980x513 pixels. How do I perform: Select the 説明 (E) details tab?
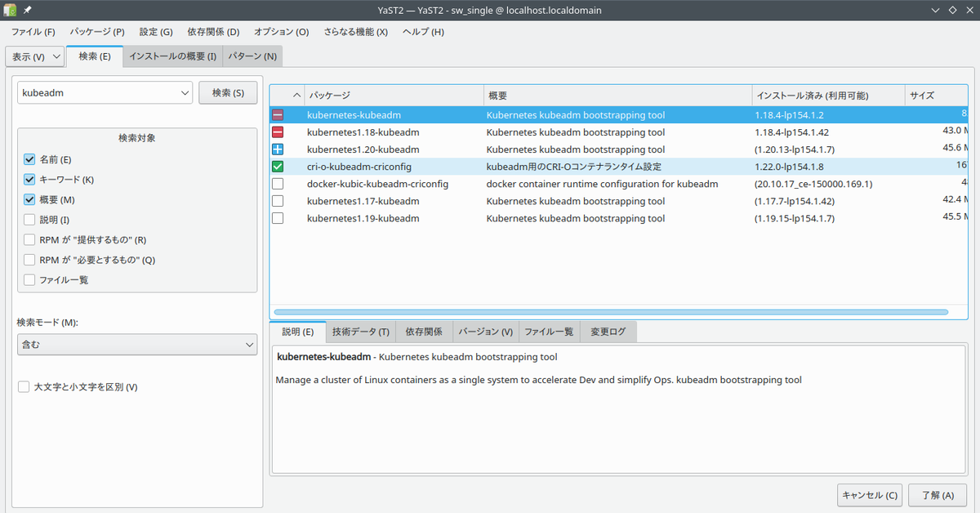pyautogui.click(x=298, y=332)
